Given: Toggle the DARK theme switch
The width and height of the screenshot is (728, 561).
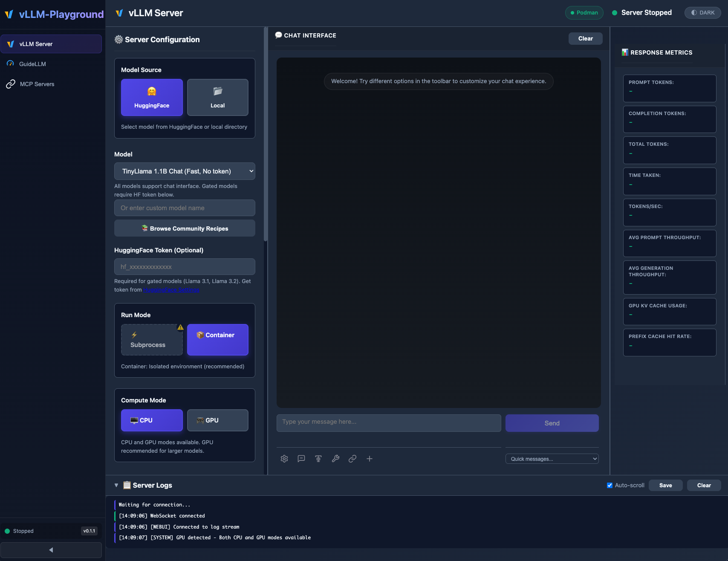Looking at the screenshot, I should point(702,13).
